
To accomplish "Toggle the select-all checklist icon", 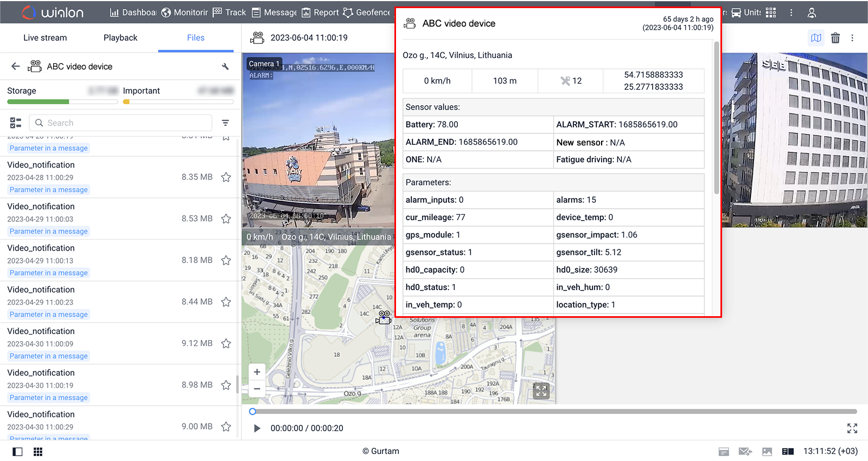I will tap(16, 123).
